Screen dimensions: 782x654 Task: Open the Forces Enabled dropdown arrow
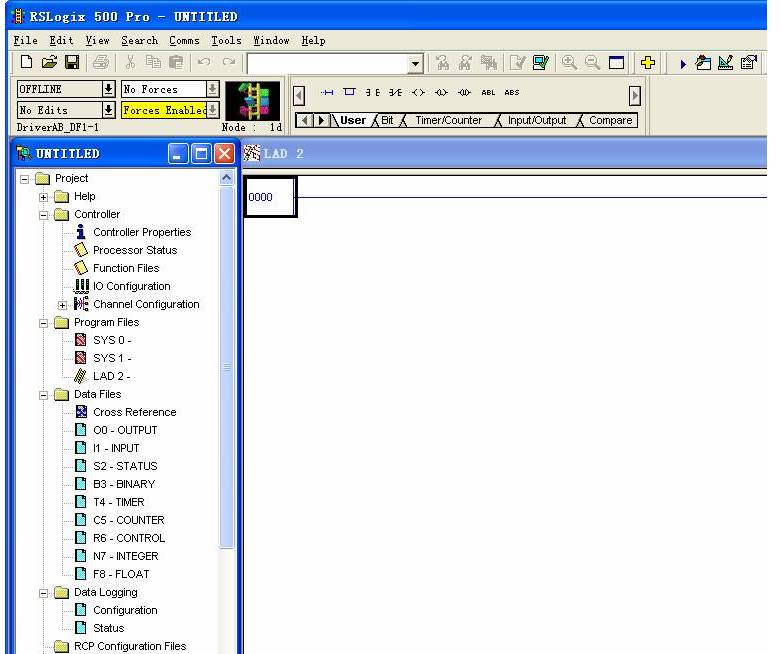[212, 110]
